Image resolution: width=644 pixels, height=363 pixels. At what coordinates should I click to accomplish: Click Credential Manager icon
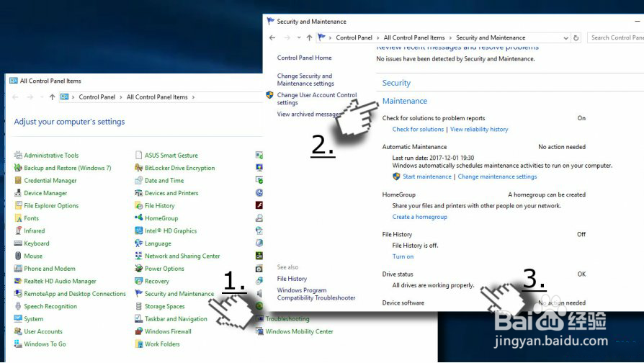[18, 180]
